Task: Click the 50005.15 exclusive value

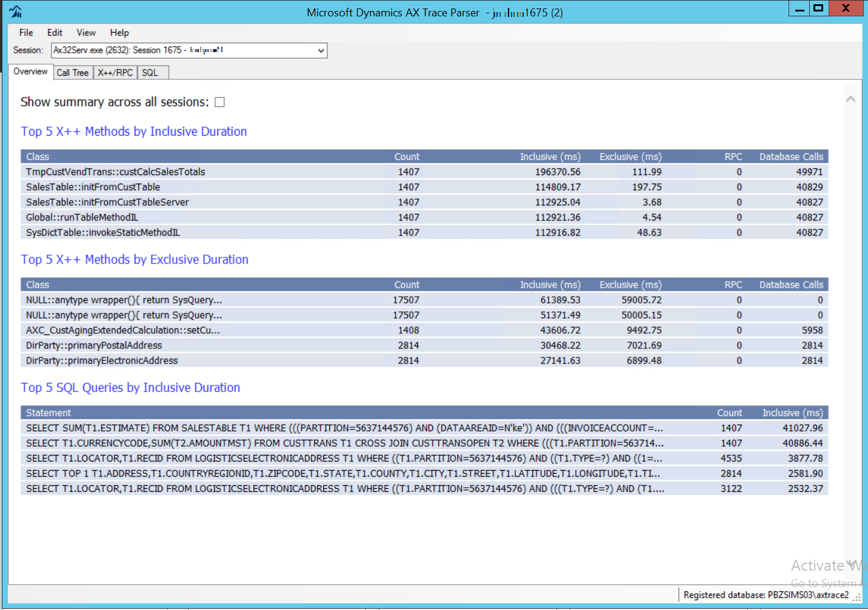Action: (641, 315)
